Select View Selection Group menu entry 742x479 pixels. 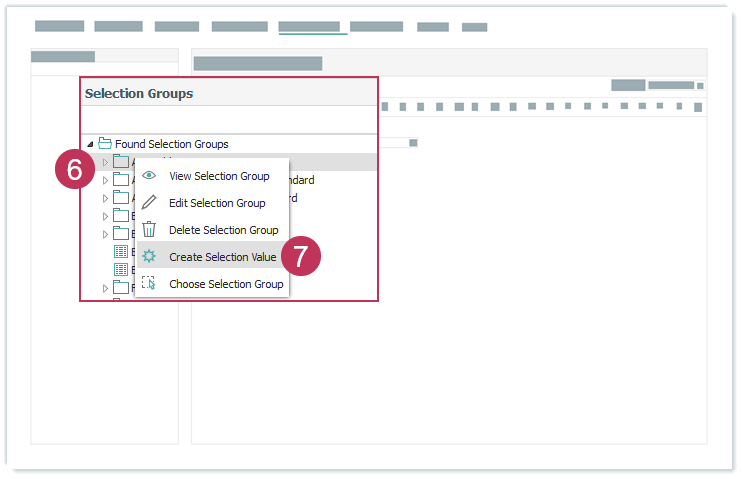219,176
